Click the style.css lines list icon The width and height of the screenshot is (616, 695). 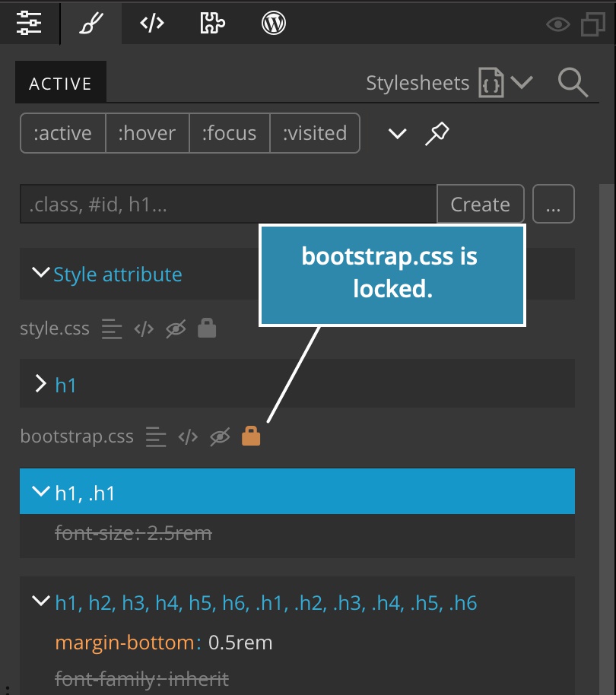(x=112, y=329)
